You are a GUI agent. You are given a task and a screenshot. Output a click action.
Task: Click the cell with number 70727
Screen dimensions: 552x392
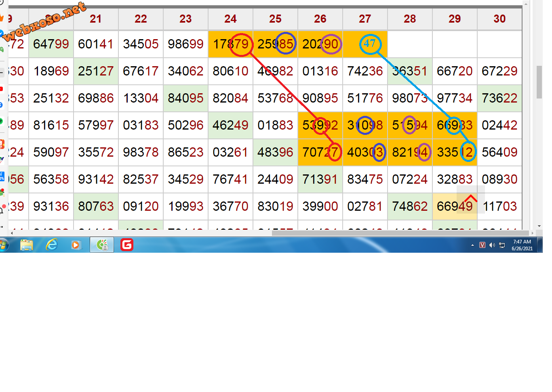click(x=320, y=152)
